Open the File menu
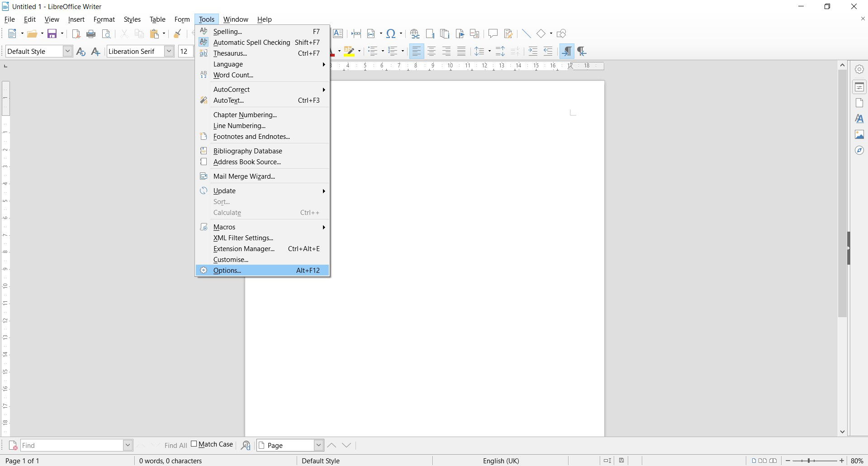The image size is (868, 466). coord(9,19)
